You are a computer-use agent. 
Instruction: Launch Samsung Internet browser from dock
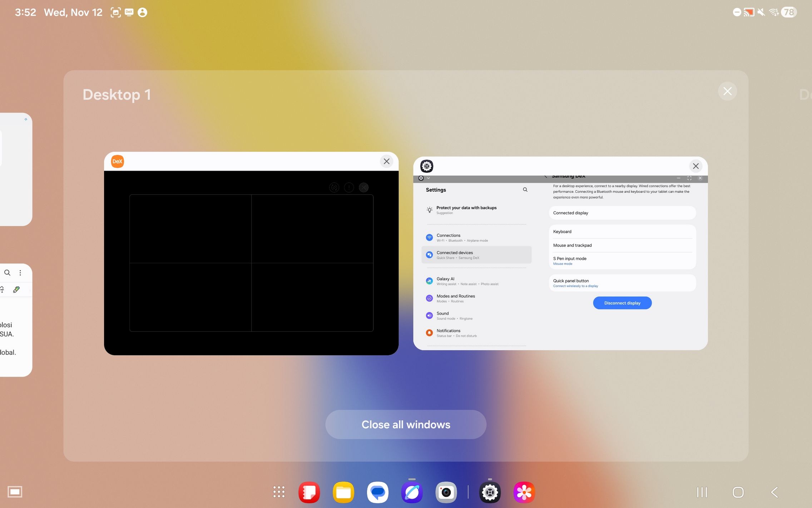point(412,492)
